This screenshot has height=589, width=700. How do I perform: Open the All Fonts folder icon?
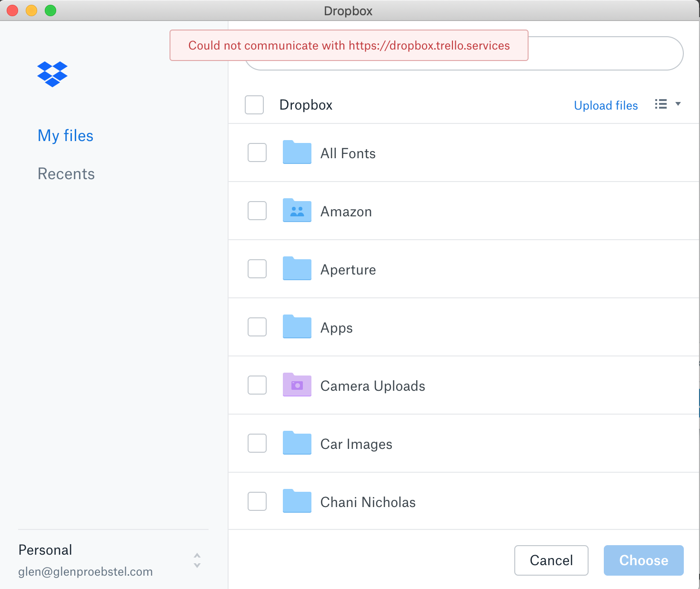297,152
